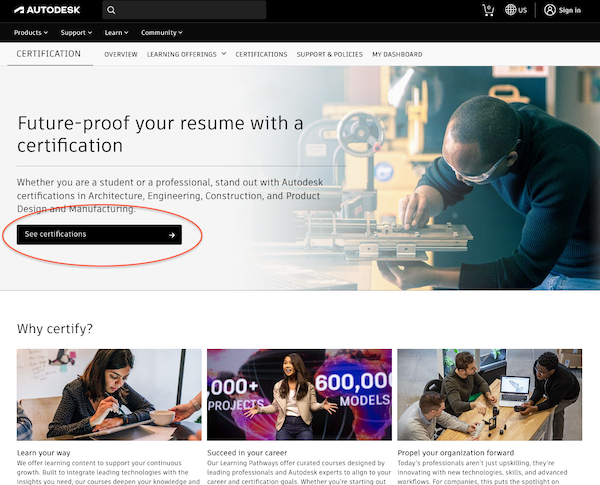Click the Succeed in your career heading
600x485 pixels.
click(247, 453)
